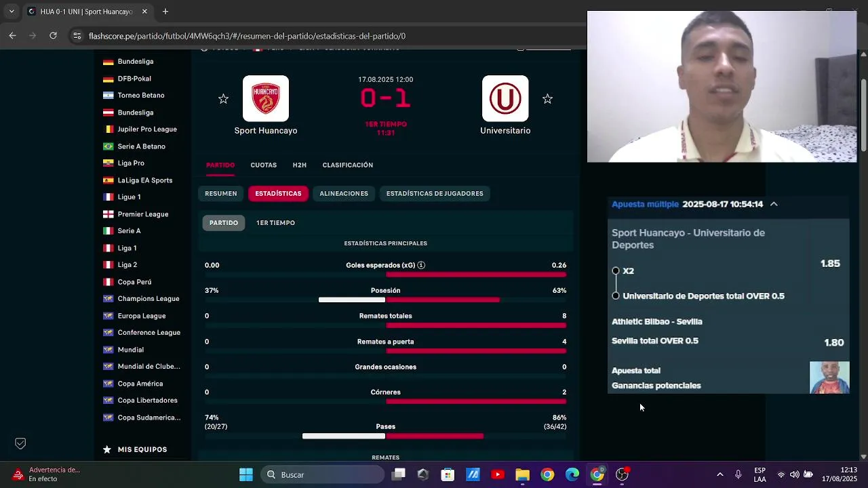Favorite Sport Huancayo with its star icon
Image resolution: width=868 pixels, height=488 pixels.
(x=223, y=99)
